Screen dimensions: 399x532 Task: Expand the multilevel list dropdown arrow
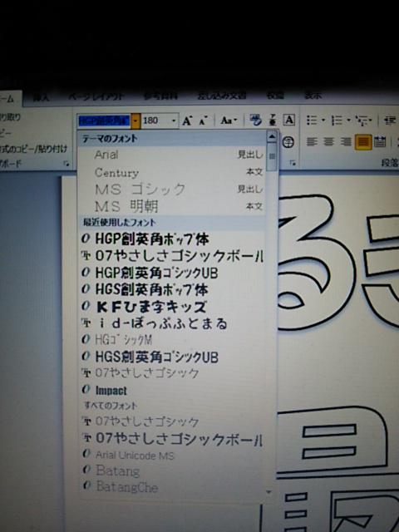coord(370,120)
